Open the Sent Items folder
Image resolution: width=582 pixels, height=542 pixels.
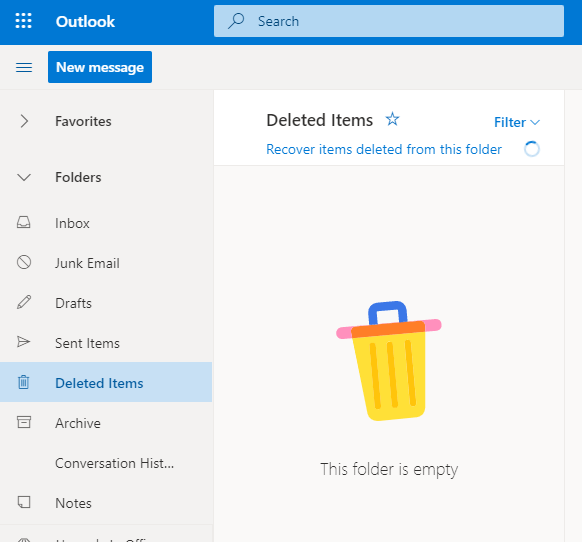pos(106,343)
